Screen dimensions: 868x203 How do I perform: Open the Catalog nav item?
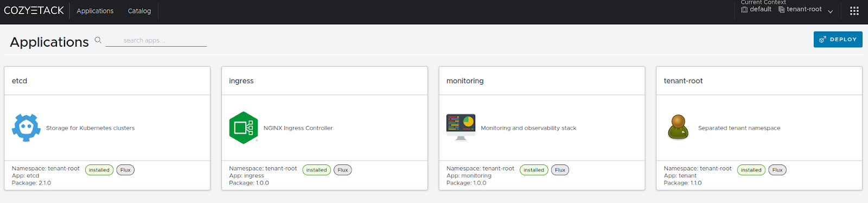click(x=139, y=11)
